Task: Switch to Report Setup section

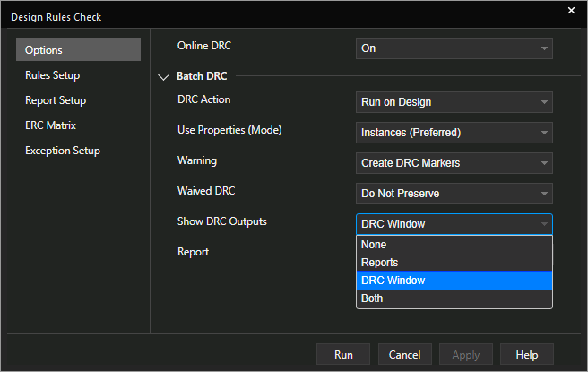Action: (78, 100)
